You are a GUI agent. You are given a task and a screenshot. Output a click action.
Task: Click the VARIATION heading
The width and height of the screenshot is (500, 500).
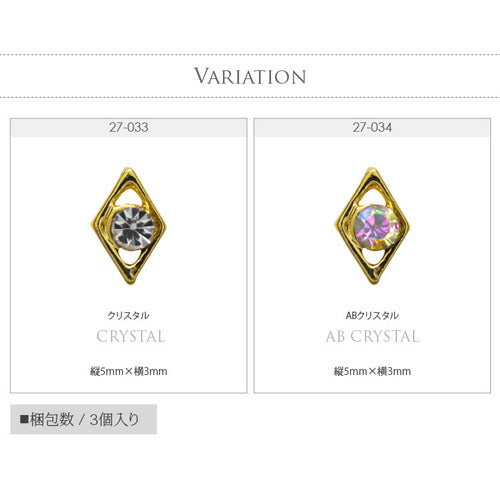250,76
